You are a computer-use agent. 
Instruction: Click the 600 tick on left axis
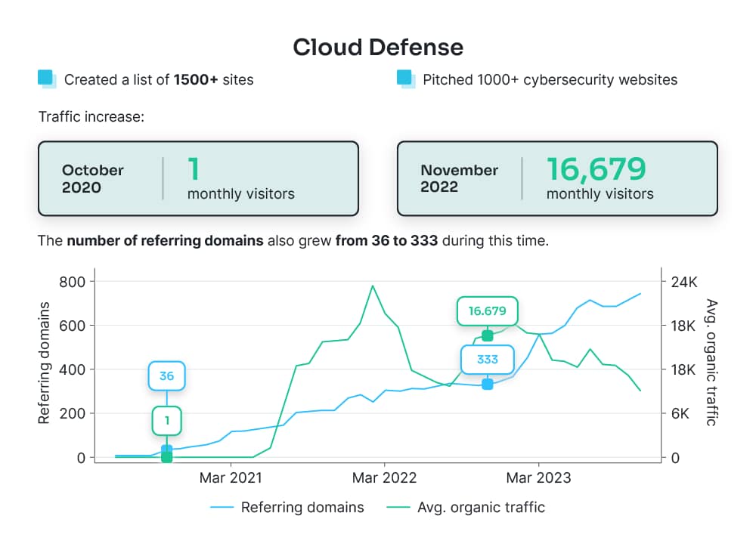[73, 326]
